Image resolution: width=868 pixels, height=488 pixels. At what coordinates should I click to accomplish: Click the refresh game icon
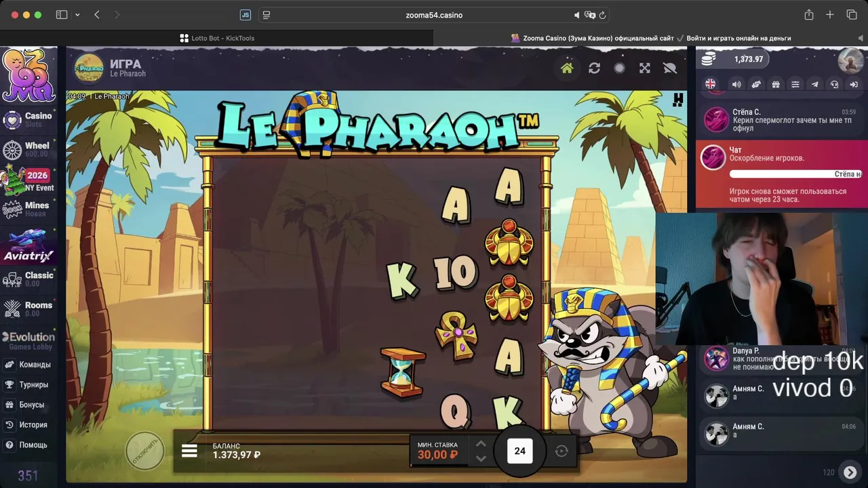[x=594, y=68]
